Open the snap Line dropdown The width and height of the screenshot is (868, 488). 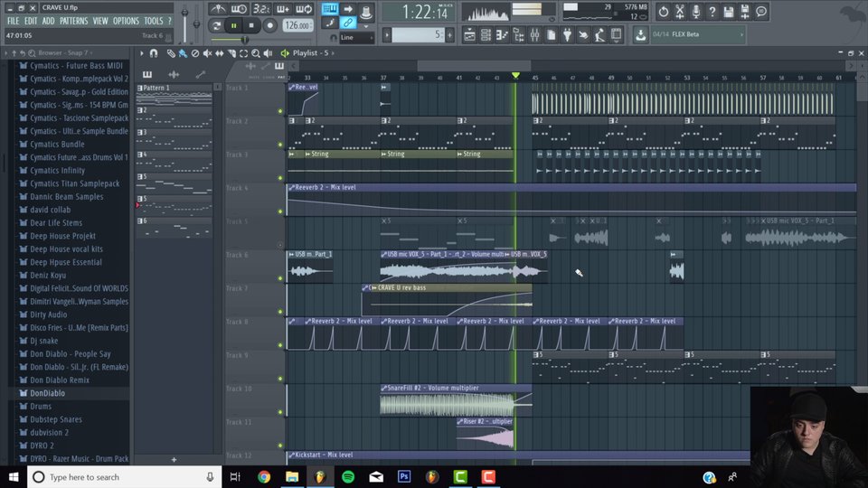coord(356,38)
